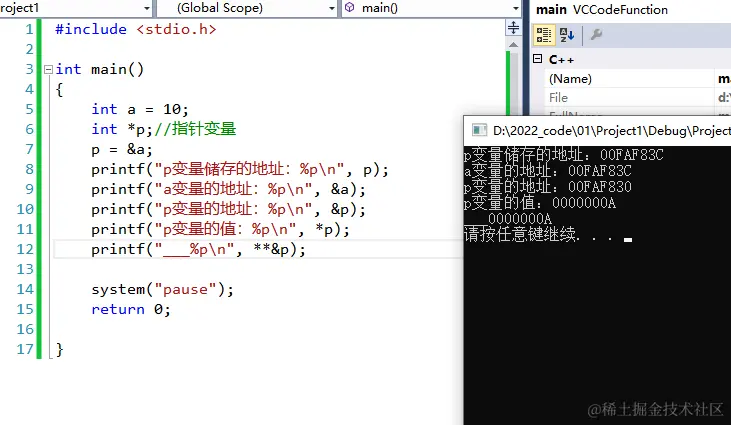Click the editor split window handle
This screenshot has height=425, width=731.
[x=513, y=27]
